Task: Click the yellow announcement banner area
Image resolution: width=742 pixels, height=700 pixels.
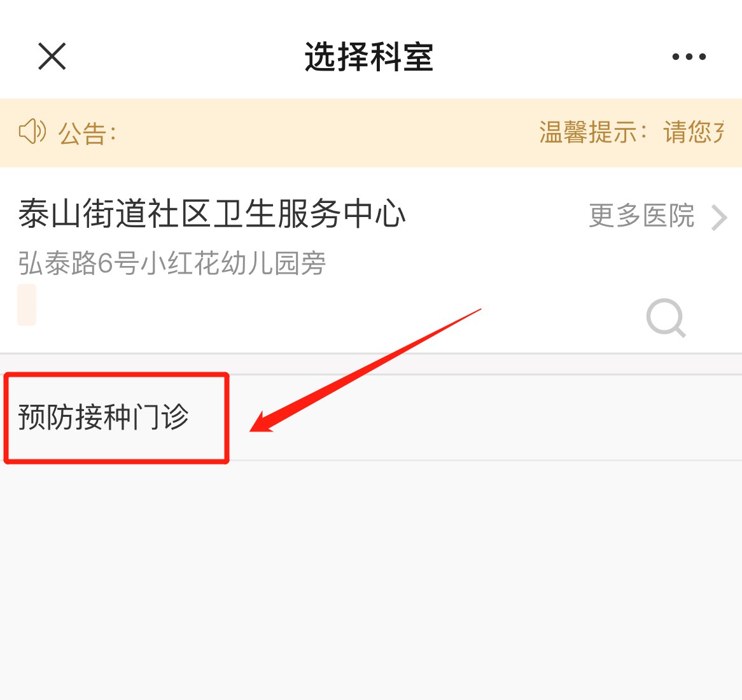Action: [x=371, y=132]
